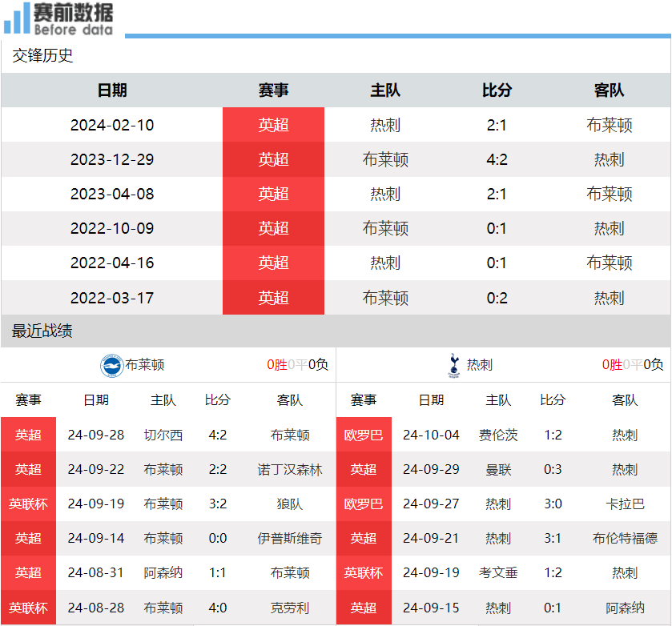The width and height of the screenshot is (672, 626).
Task: Click the 赛事 column header in Tottenham's results table
Action: 364,400
